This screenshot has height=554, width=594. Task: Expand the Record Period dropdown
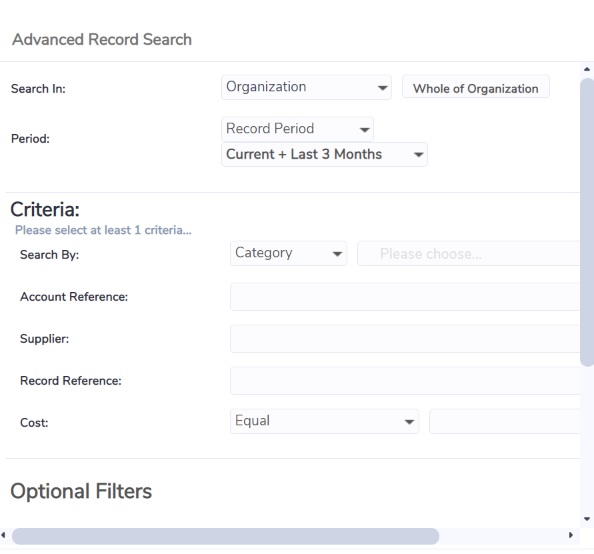coord(297,129)
